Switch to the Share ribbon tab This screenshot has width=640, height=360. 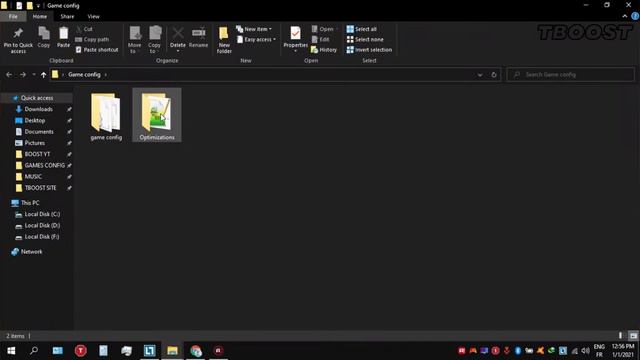pyautogui.click(x=67, y=16)
